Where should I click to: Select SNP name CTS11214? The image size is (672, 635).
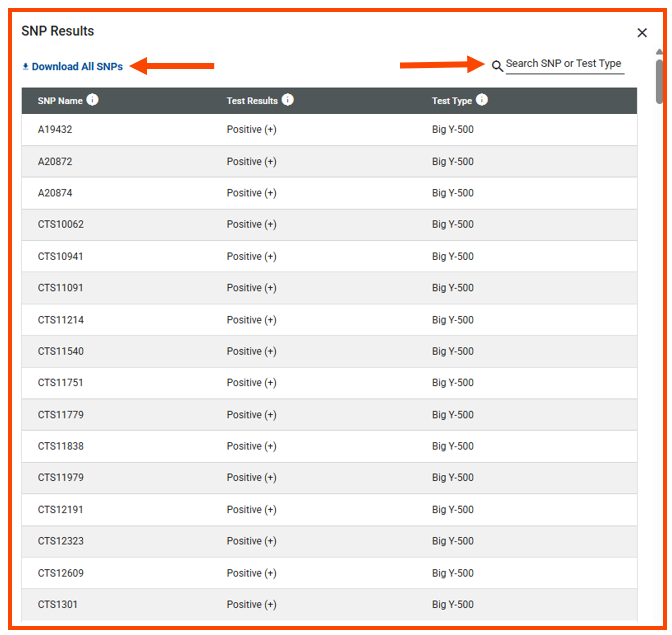tap(60, 320)
